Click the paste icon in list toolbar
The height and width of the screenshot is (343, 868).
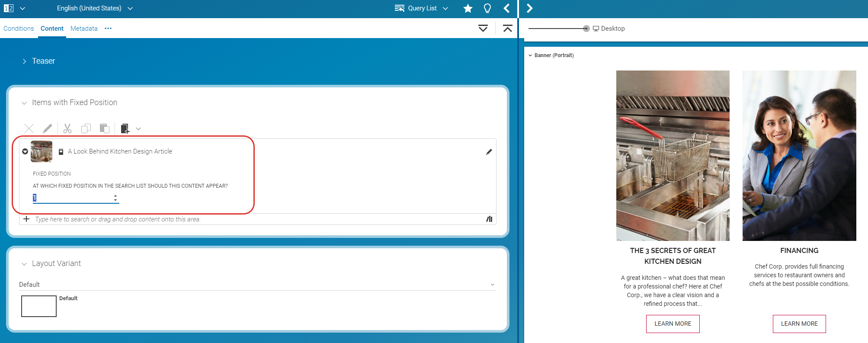pyautogui.click(x=105, y=128)
